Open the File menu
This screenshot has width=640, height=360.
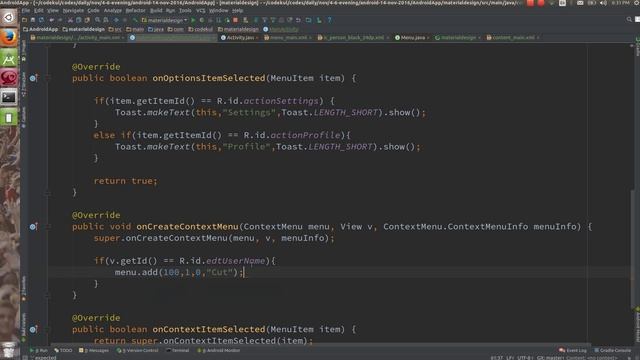(x=26, y=11)
